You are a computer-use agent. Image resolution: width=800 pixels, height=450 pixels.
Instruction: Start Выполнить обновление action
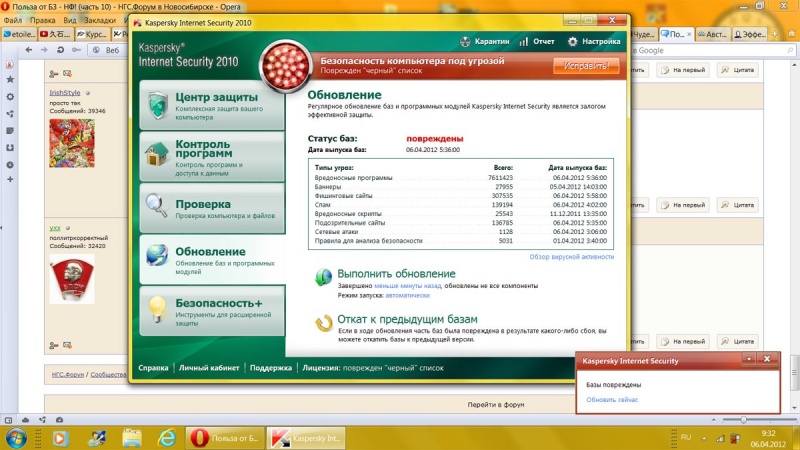[x=396, y=274]
